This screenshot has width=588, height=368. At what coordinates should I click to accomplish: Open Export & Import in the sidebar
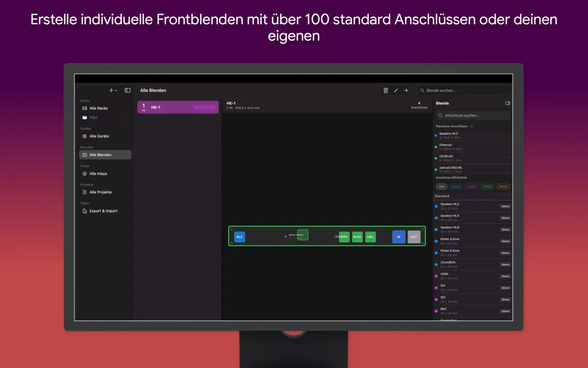click(105, 211)
